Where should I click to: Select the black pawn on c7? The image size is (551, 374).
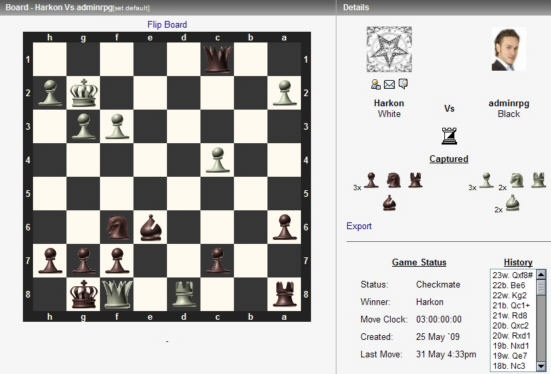pyautogui.click(x=218, y=261)
